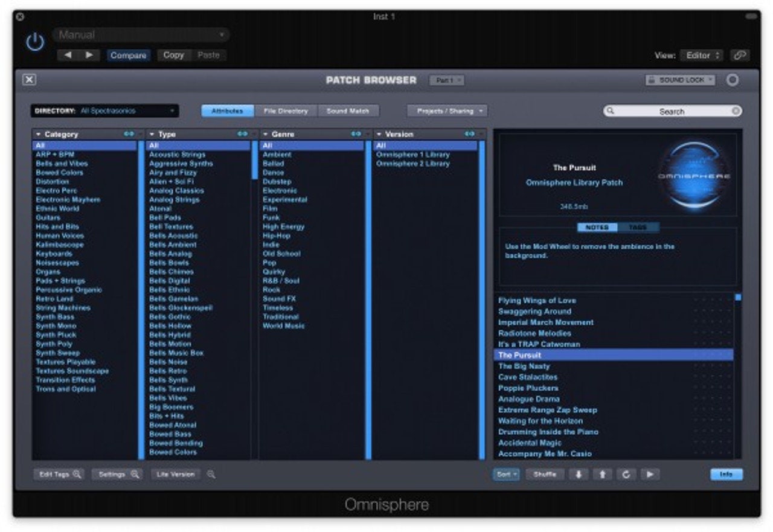Click the link icon on Version column
The image size is (773, 532).
[469, 134]
